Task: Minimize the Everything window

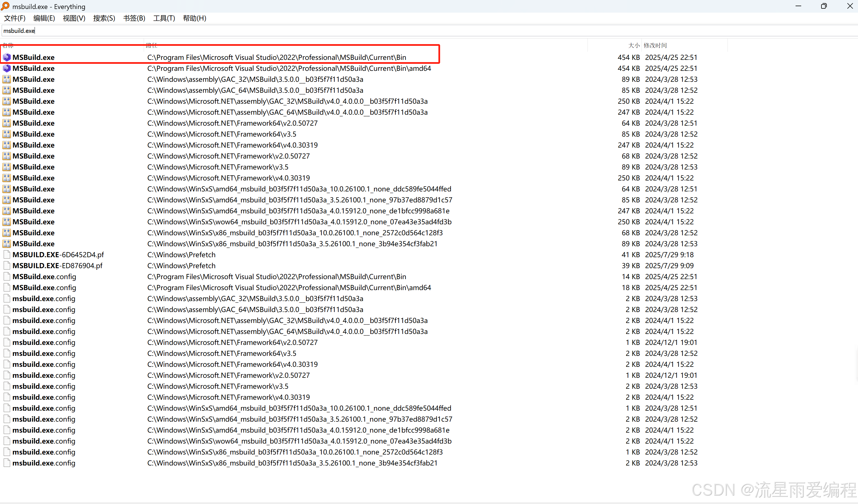Action: pyautogui.click(x=798, y=6)
